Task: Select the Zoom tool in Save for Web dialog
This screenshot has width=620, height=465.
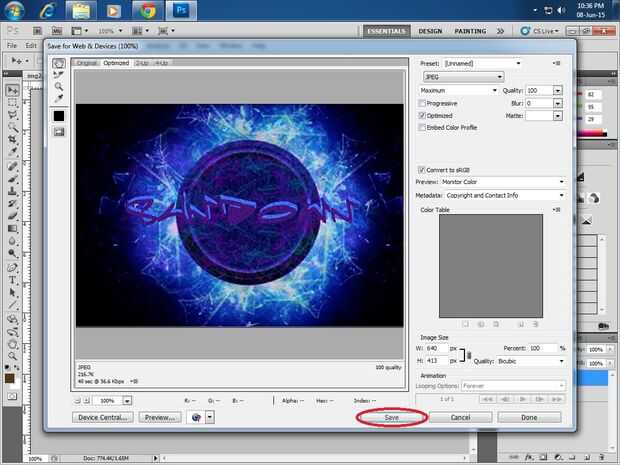Action: [59, 86]
